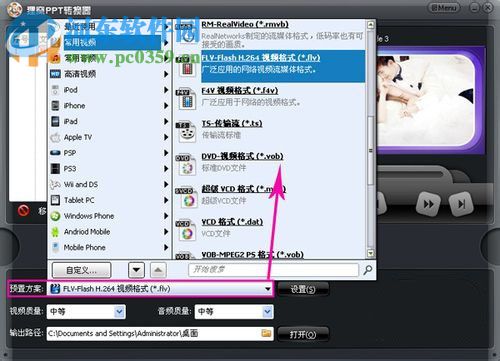The height and width of the screenshot is (361, 500).
Task: Expand the PS3 submenu arrow
Action: point(166,168)
